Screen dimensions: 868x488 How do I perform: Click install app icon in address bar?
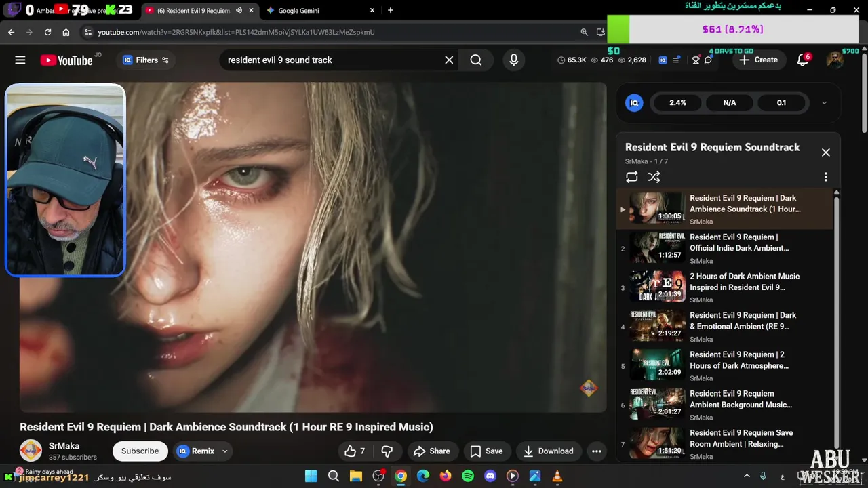click(600, 32)
